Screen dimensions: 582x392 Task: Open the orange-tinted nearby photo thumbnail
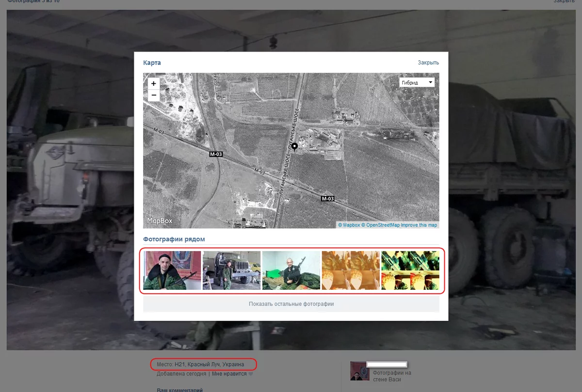(x=351, y=270)
